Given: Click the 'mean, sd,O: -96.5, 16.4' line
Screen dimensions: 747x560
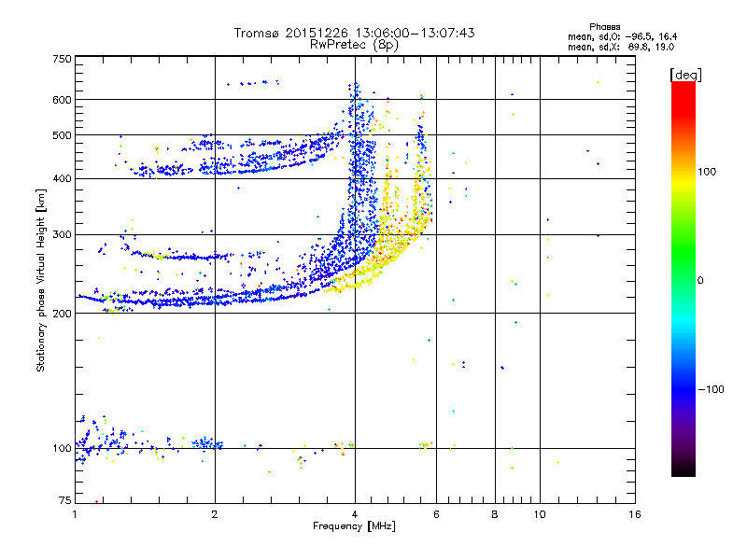Looking at the screenshot, I should coord(622,36).
